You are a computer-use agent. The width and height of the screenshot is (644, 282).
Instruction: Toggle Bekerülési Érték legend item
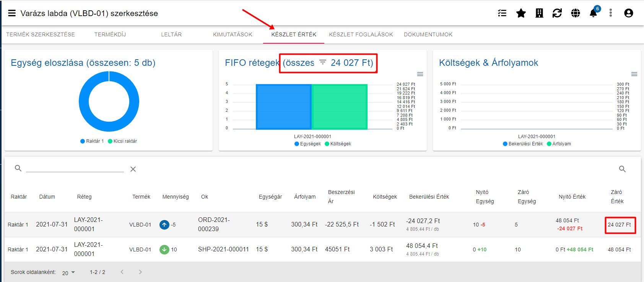[x=523, y=144]
